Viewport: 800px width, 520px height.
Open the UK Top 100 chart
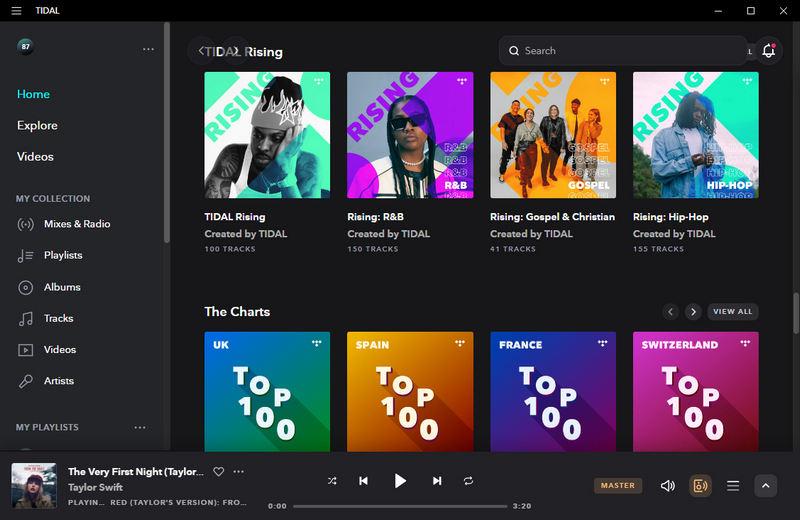click(267, 391)
